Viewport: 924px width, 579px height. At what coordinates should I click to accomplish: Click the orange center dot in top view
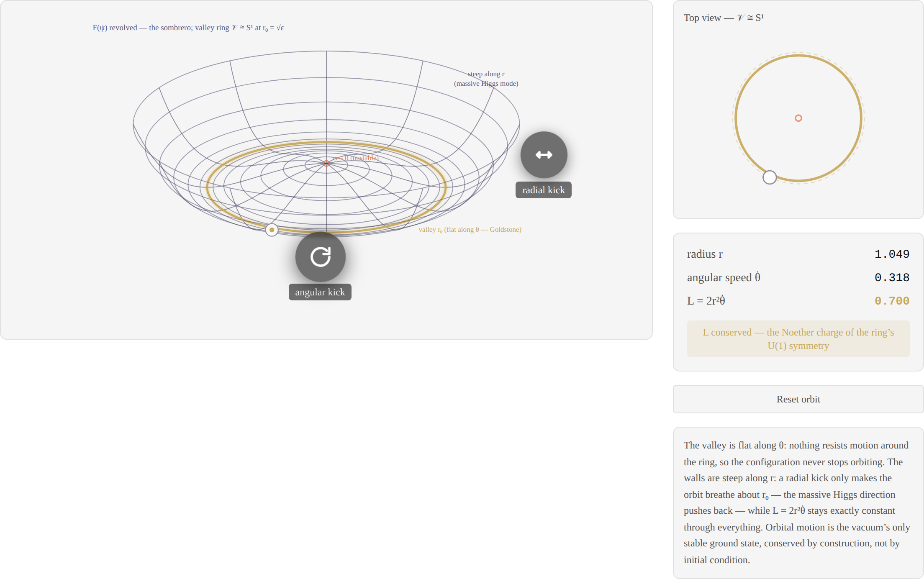point(798,118)
